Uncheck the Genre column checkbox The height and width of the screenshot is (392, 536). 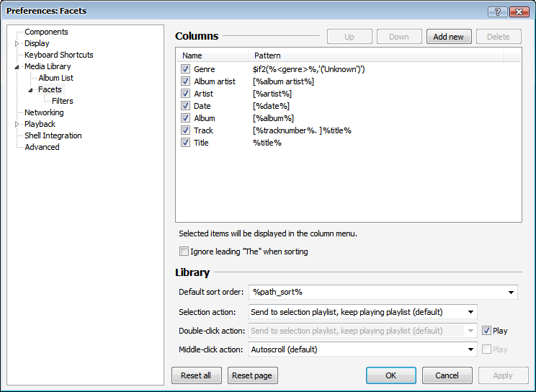point(186,69)
